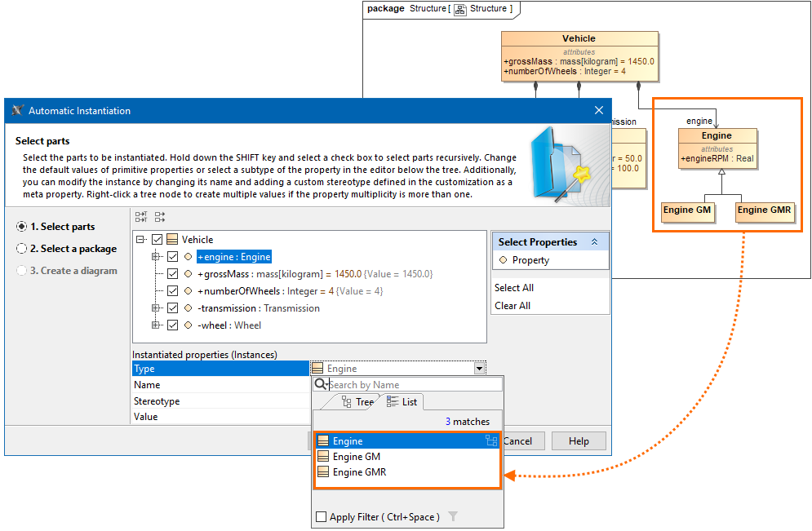
Task: Click the Help button
Action: point(579,441)
